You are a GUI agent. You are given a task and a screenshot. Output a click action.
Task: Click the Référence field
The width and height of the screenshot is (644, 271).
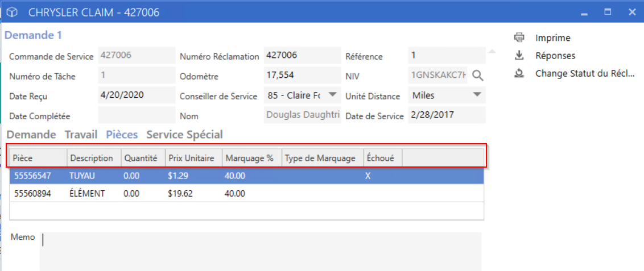coord(447,55)
